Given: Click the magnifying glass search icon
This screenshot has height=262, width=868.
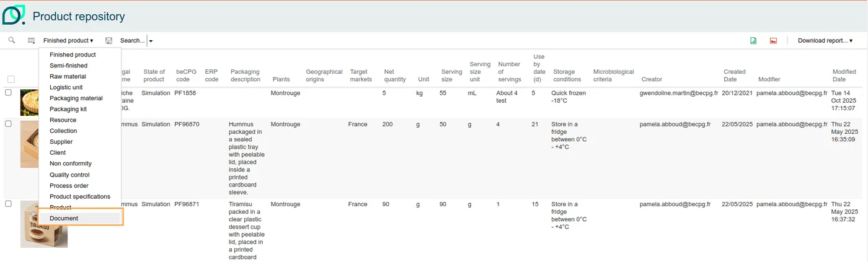Looking at the screenshot, I should (x=11, y=40).
